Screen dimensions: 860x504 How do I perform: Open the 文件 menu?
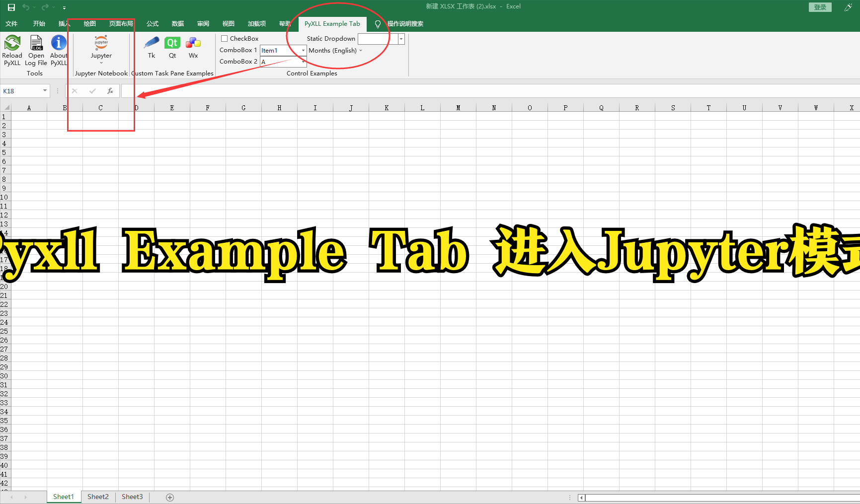pos(11,24)
